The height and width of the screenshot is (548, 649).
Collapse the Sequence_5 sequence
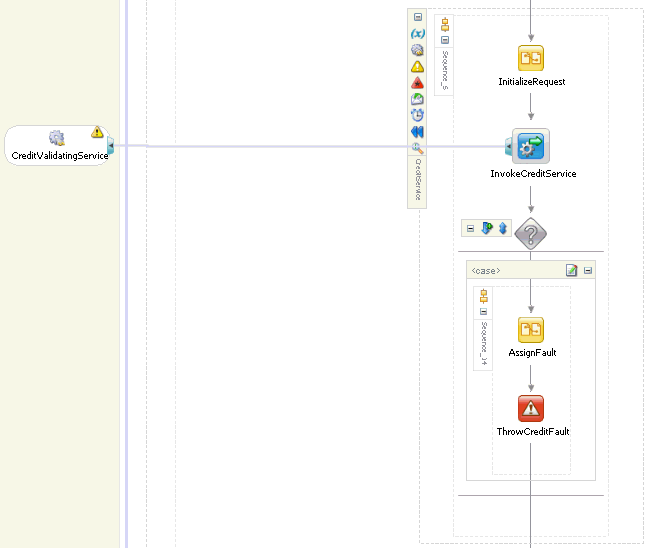click(x=445, y=40)
